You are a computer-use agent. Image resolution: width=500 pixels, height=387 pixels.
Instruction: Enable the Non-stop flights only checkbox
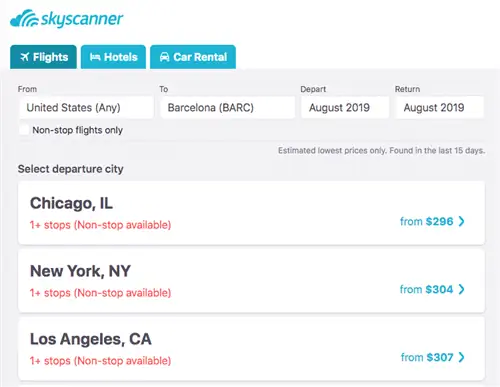tap(24, 130)
